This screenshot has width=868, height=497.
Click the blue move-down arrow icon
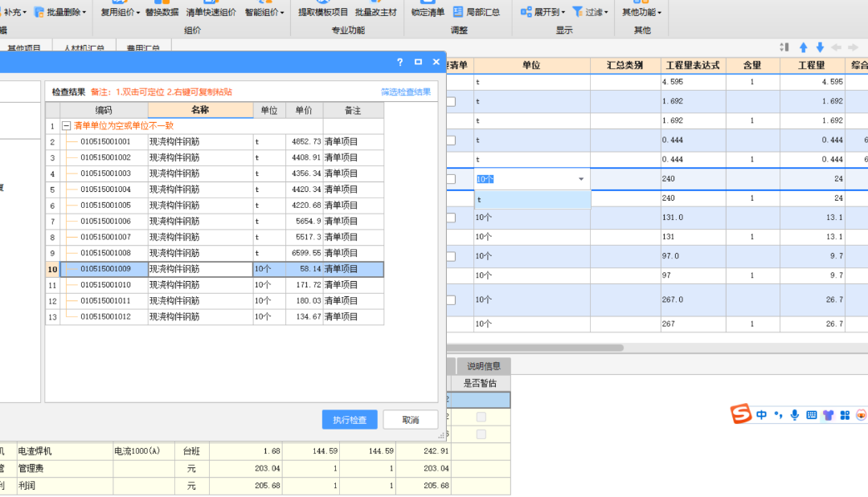820,47
